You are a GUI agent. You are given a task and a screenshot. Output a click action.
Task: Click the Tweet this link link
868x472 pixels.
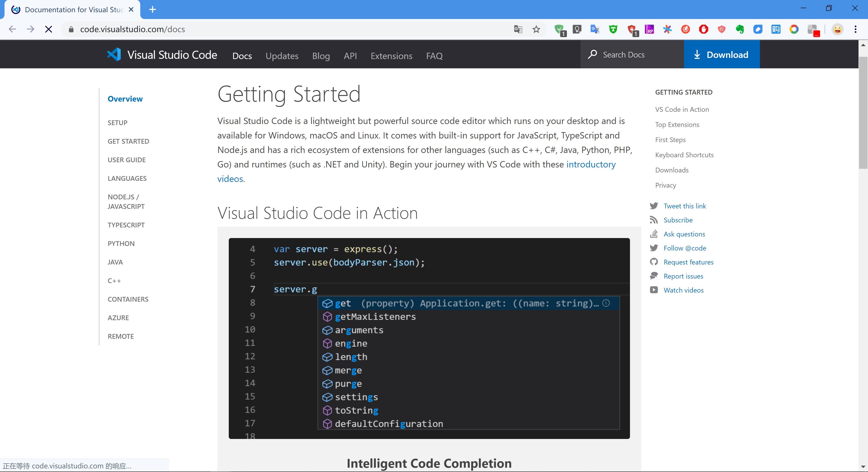pos(684,206)
